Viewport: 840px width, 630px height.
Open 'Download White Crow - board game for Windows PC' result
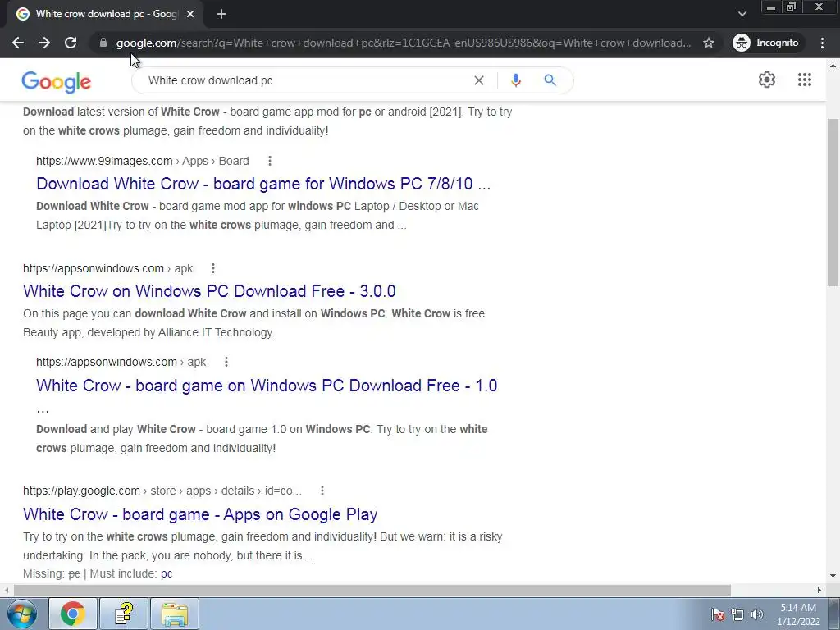pyautogui.click(x=263, y=184)
